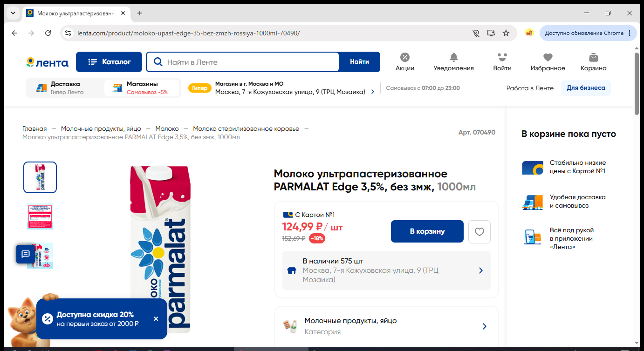Open the chat support widget icon
Viewport: 644px width, 351px height.
coord(26,254)
